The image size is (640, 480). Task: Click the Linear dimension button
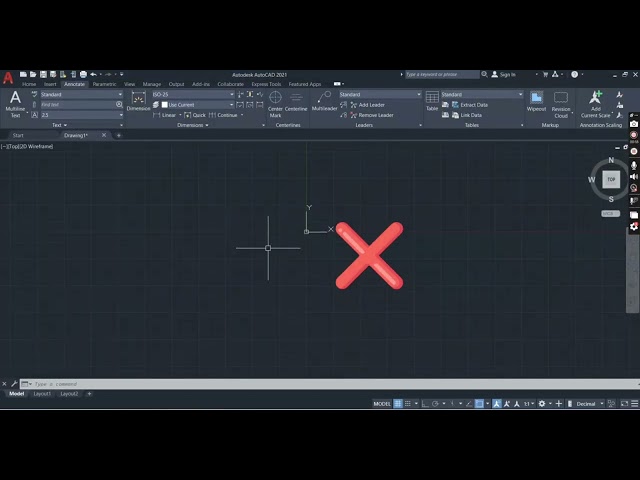[165, 115]
